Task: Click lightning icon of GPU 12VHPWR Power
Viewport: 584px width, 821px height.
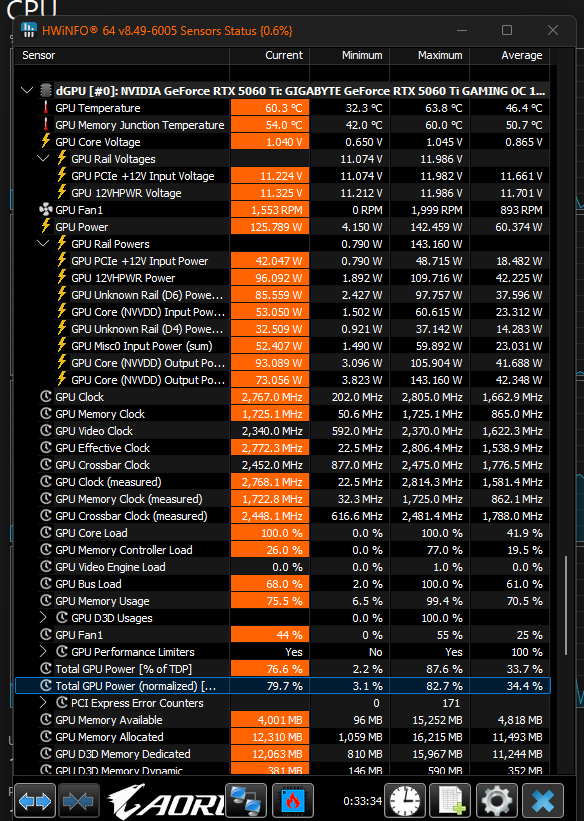Action: click(62, 278)
